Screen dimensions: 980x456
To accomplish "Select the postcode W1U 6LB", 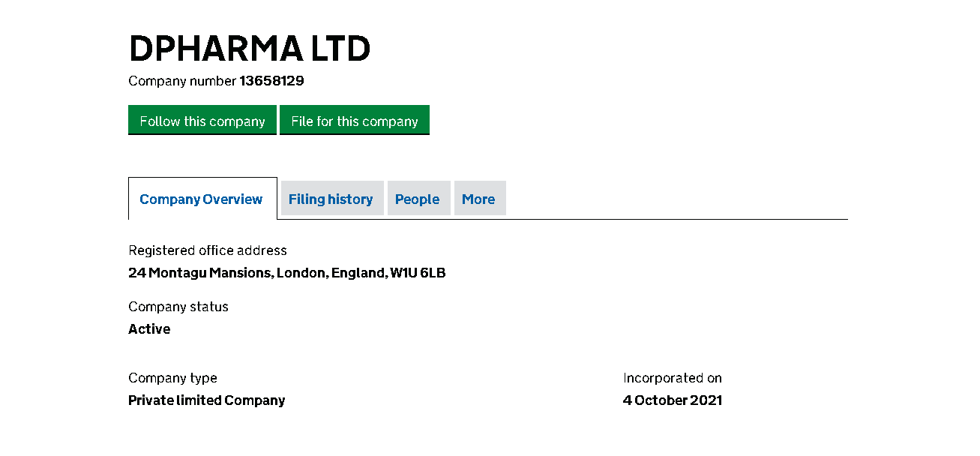I will (418, 273).
